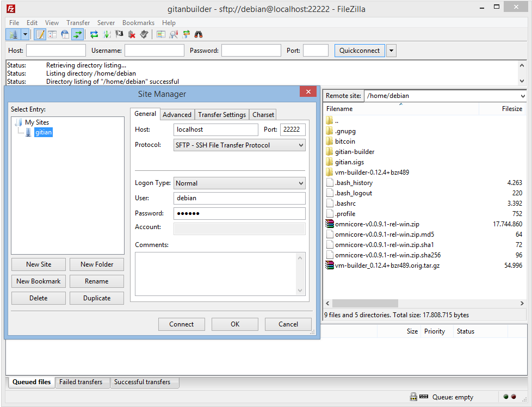Click the Comments text field
532x407 pixels.
click(x=215, y=274)
